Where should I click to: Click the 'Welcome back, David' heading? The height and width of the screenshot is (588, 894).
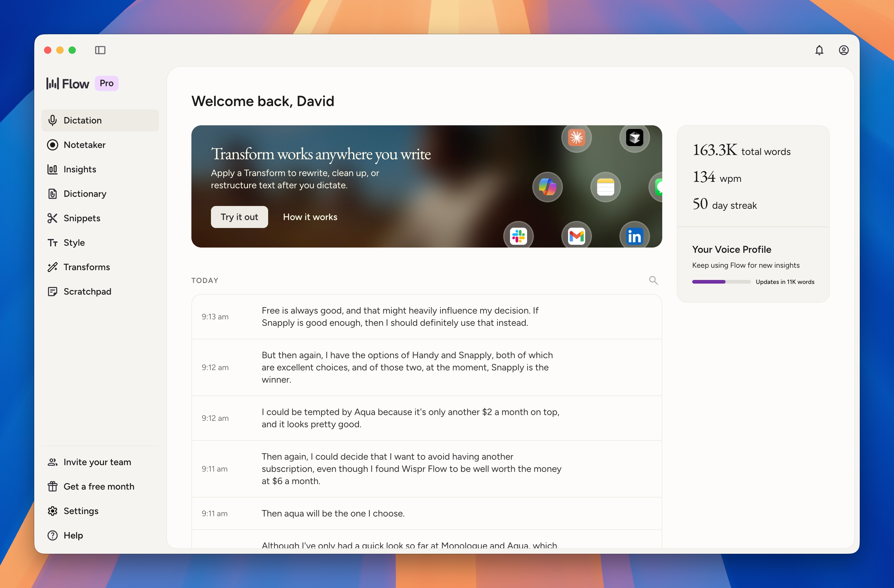click(x=263, y=101)
